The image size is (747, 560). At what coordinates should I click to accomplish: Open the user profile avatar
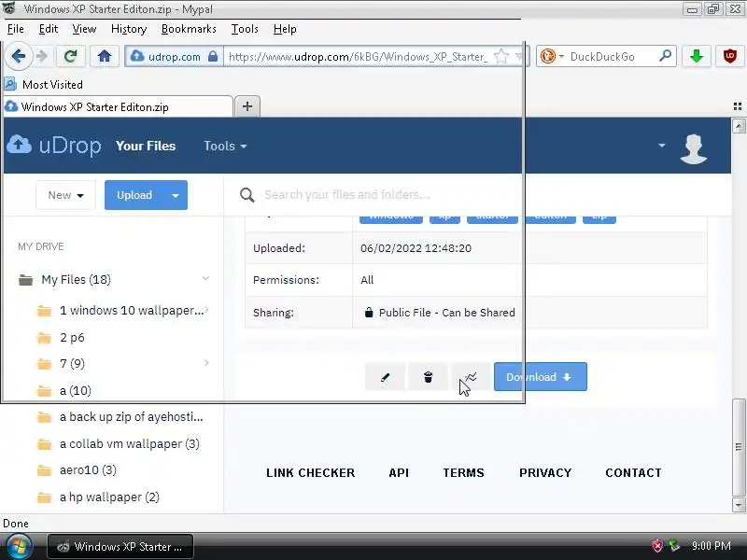693,148
